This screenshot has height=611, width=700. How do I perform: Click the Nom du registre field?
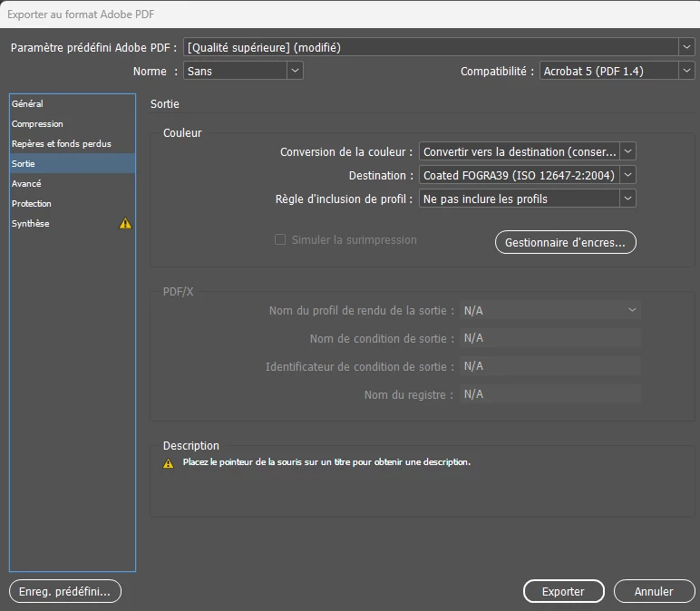click(550, 394)
